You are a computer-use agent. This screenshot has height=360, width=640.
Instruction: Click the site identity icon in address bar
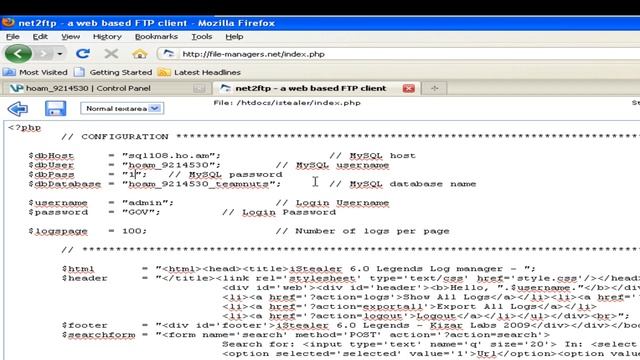coord(169,53)
